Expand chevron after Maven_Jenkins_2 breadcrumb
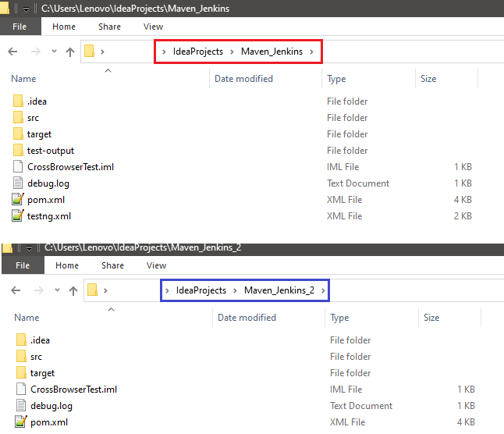This screenshot has height=434, width=504. pyautogui.click(x=323, y=290)
